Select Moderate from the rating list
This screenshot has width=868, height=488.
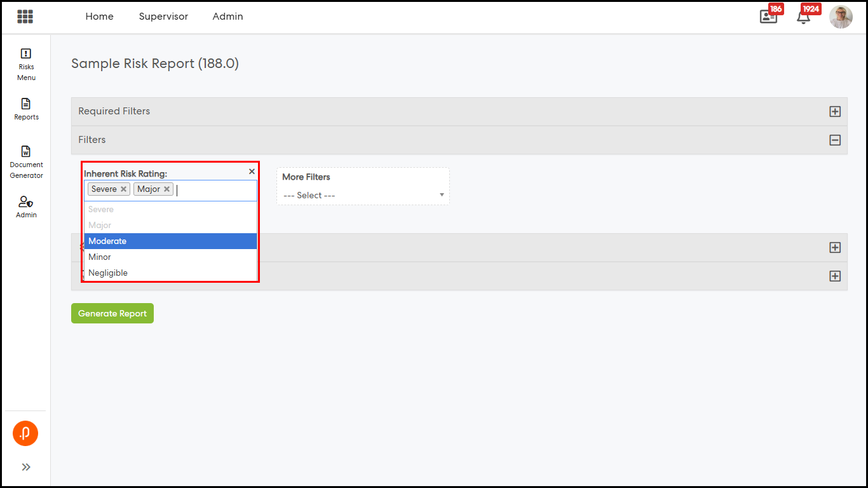(x=170, y=241)
